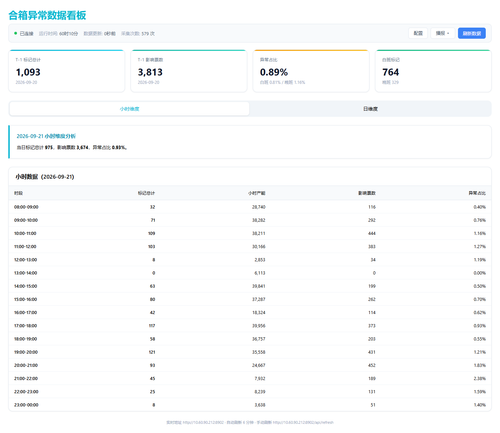The image size is (500, 433).
Task: Click the 标记总计 column header
Action: (x=146, y=193)
